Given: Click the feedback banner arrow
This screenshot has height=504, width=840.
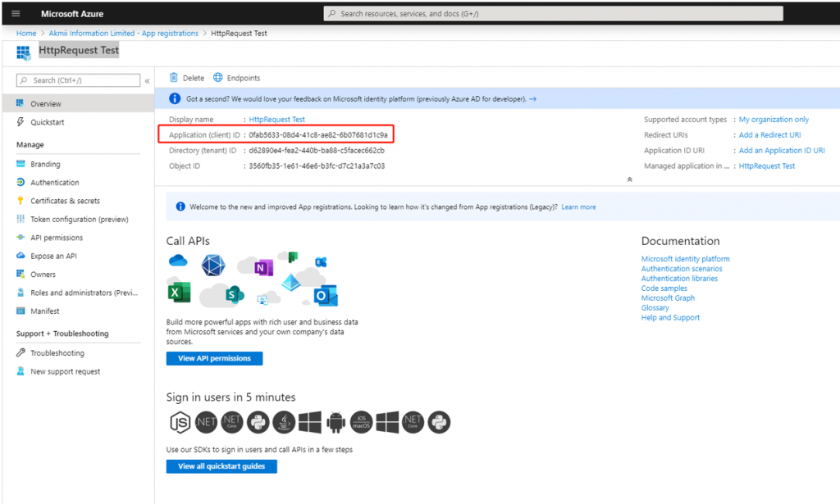Looking at the screenshot, I should tap(532, 99).
